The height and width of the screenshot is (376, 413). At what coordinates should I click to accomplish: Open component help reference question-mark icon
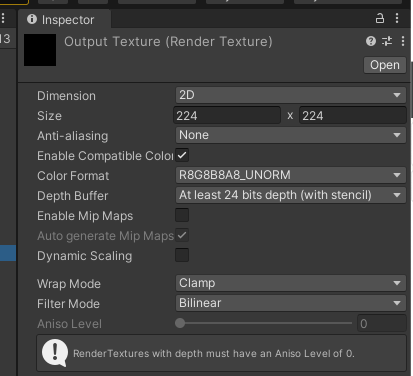click(371, 41)
